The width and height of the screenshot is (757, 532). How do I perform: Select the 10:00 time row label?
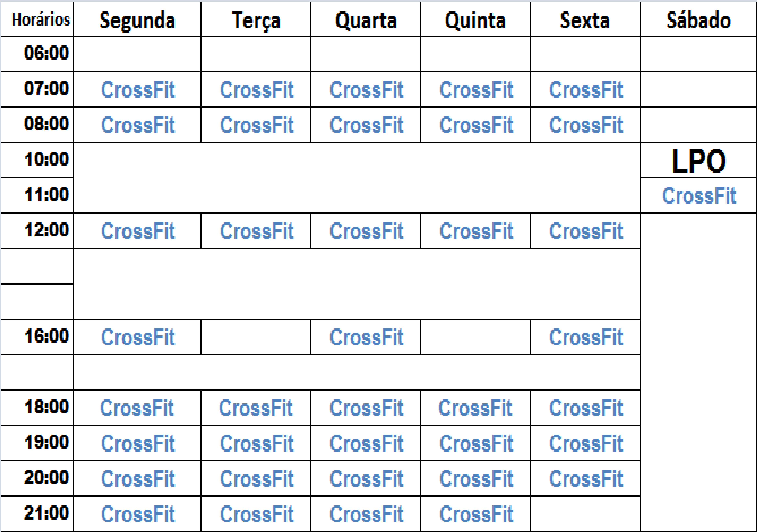point(46,159)
